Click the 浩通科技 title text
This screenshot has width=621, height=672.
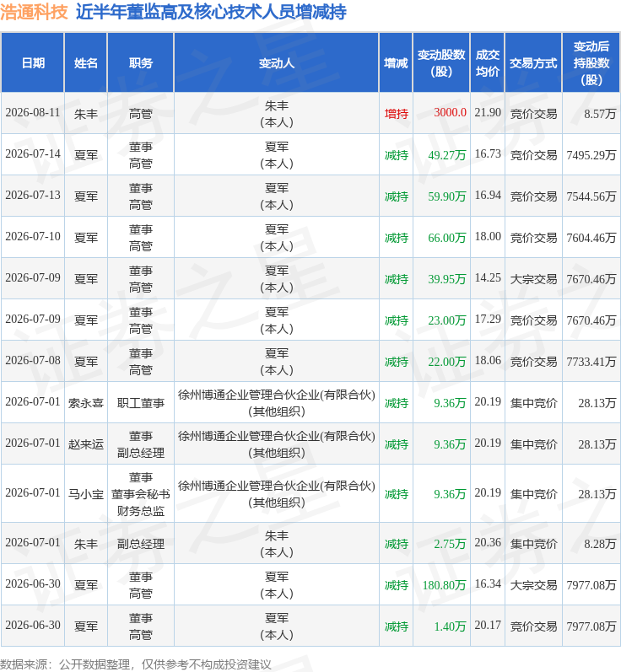[x=34, y=12]
